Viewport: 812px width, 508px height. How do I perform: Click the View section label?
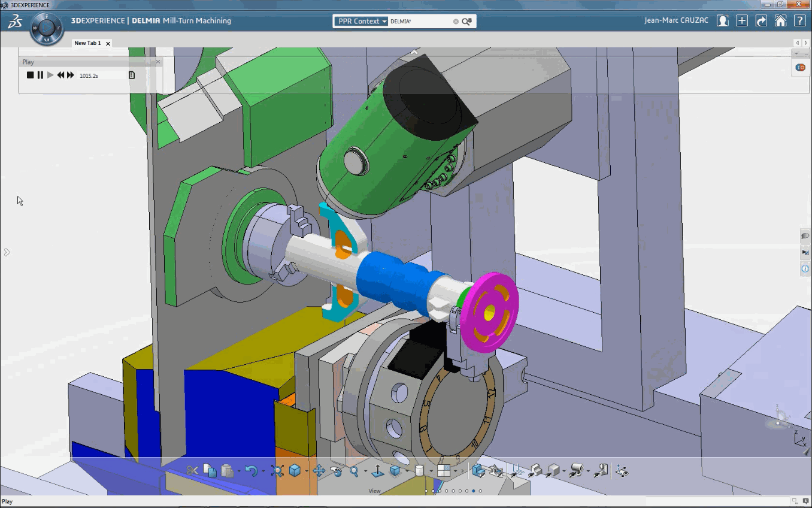374,491
